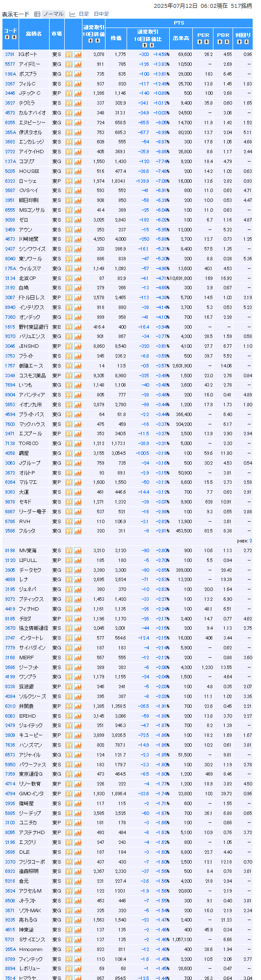Viewport: 261px width, 980px height.
Task: Select the リーダー電子 stock name
Action: tap(32, 512)
